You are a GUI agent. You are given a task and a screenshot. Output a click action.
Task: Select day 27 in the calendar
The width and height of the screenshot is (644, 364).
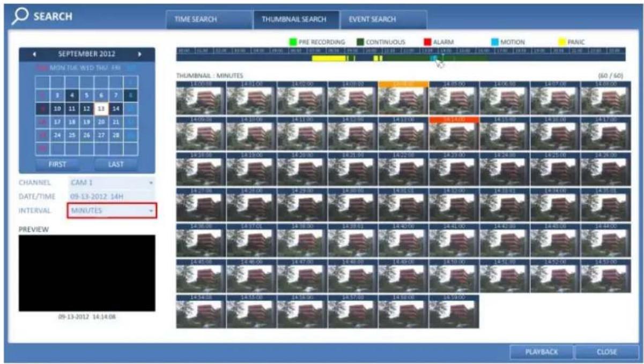pos(102,135)
